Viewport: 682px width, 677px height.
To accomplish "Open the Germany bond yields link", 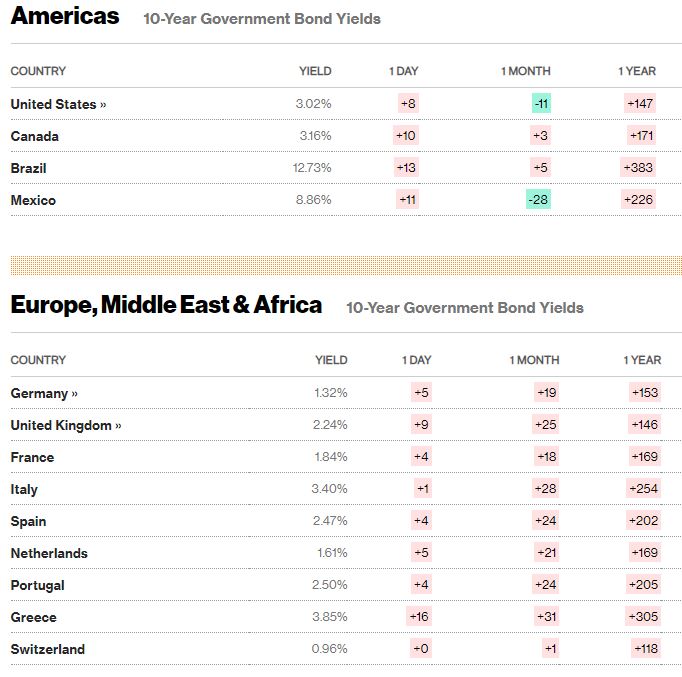I will [x=44, y=393].
